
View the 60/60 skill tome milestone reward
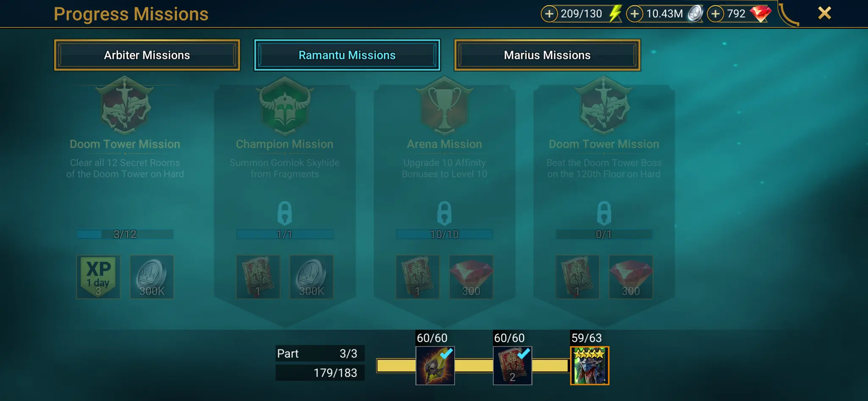point(512,365)
